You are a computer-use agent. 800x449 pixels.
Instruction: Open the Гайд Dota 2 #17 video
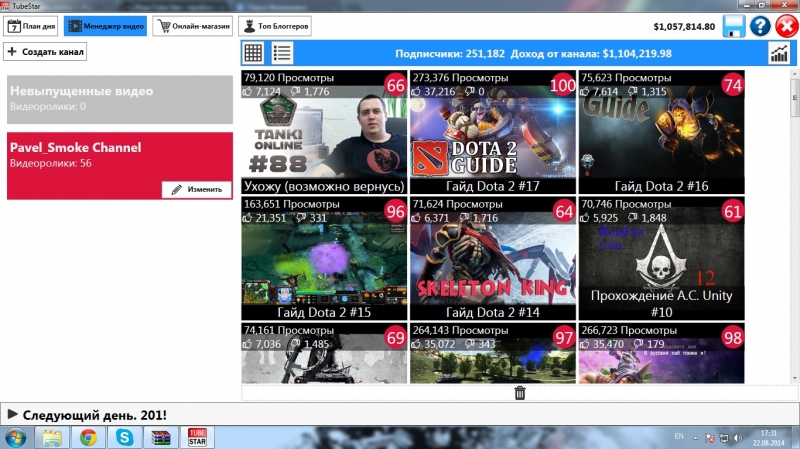(x=493, y=132)
